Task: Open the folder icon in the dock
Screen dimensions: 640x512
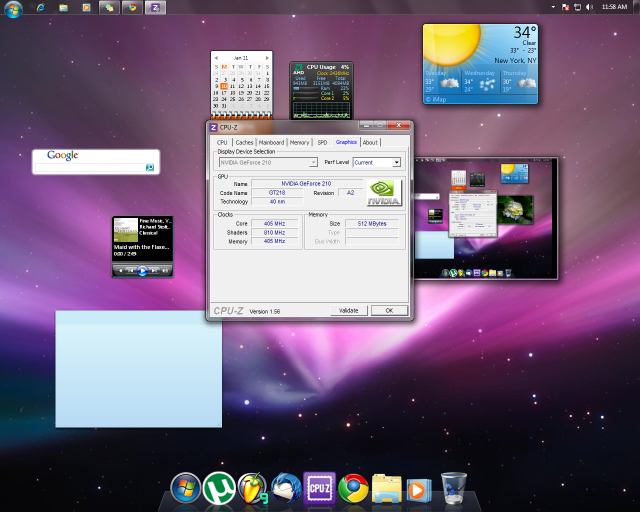Action: coord(387,488)
